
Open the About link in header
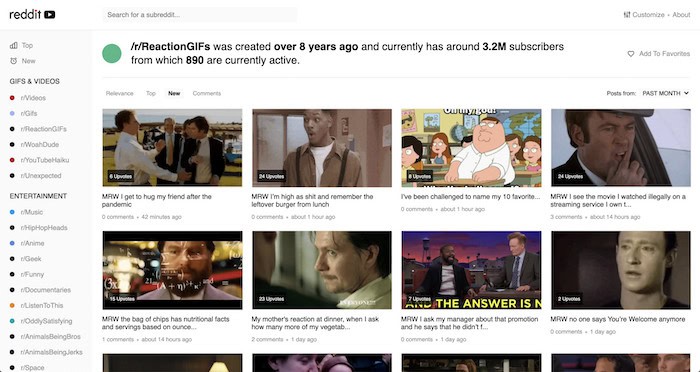[681, 15]
